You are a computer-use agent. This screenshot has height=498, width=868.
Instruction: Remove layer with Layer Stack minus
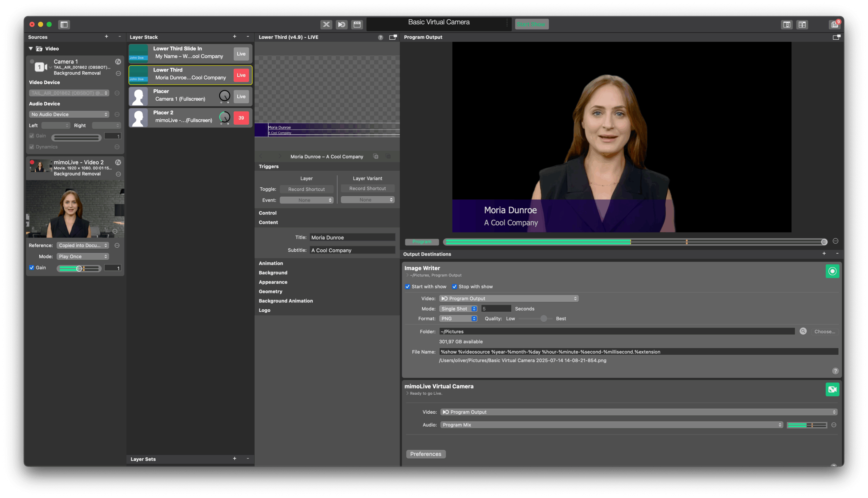(x=248, y=37)
